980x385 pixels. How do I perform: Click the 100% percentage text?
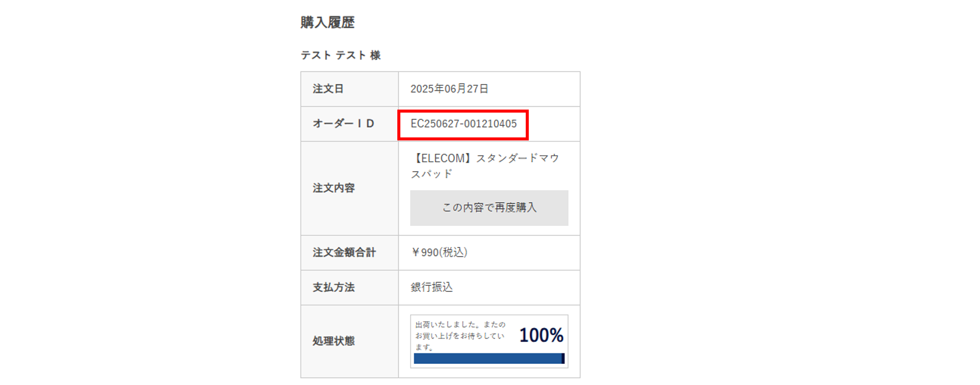pos(541,335)
